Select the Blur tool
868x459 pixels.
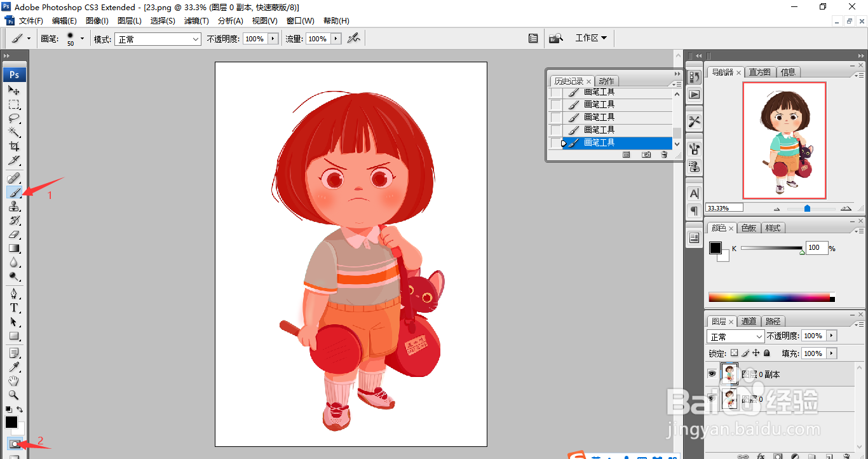click(x=14, y=262)
